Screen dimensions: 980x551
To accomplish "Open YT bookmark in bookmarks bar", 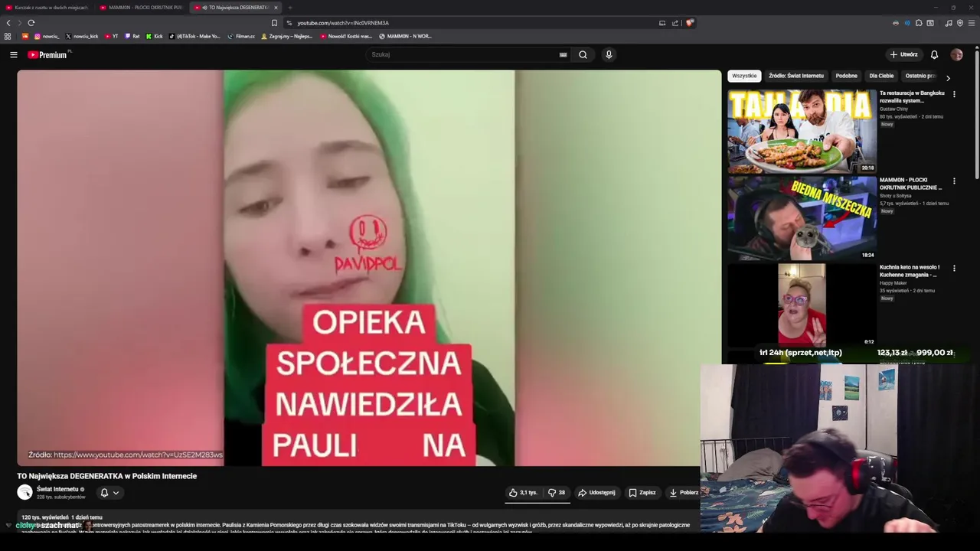I will pos(111,36).
